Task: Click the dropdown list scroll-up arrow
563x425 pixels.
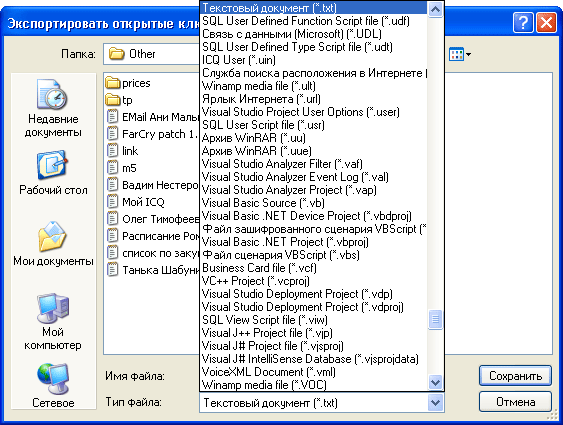Action: [x=435, y=9]
